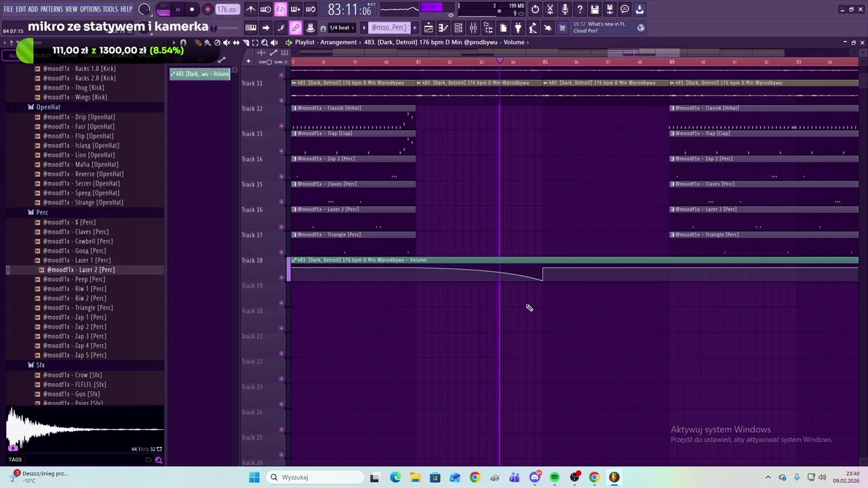
Task: Click bar 85 on the playlist timeline
Action: [545, 62]
